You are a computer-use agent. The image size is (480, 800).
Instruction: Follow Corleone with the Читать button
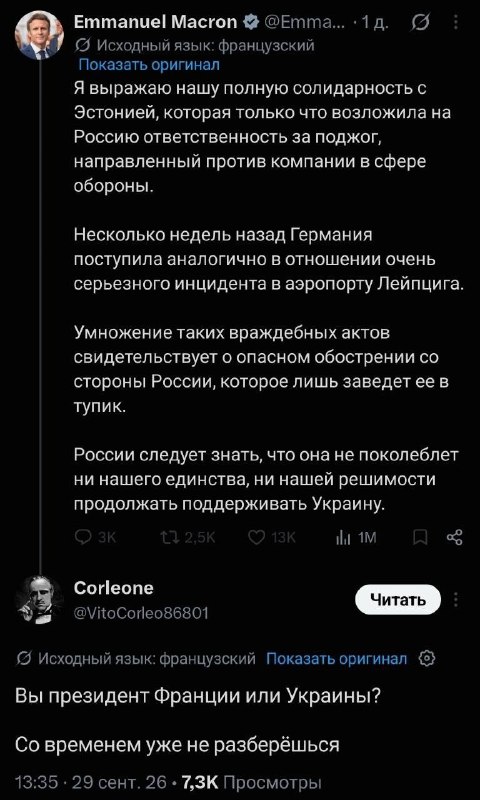pyautogui.click(x=397, y=600)
